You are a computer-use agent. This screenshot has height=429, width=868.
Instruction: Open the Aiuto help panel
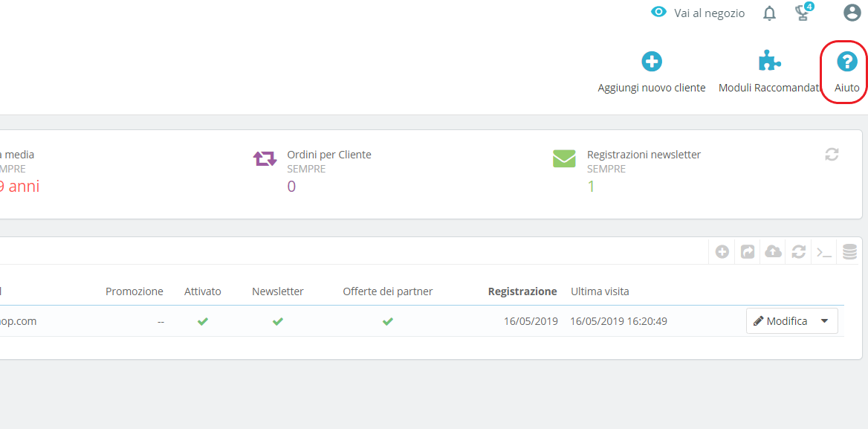point(846,71)
